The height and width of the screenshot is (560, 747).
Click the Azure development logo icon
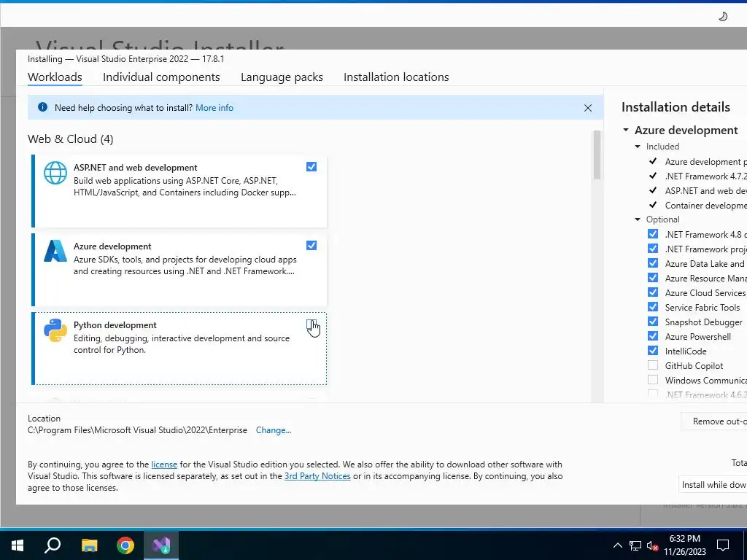tap(55, 251)
